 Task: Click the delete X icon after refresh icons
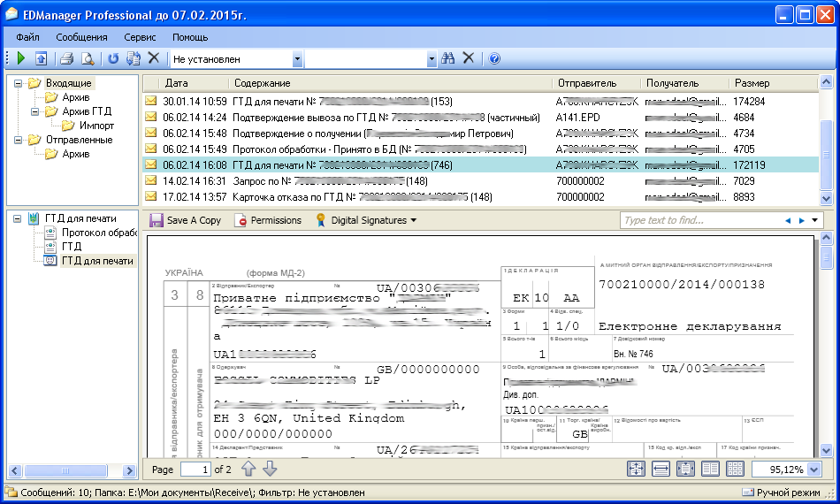pos(154,57)
